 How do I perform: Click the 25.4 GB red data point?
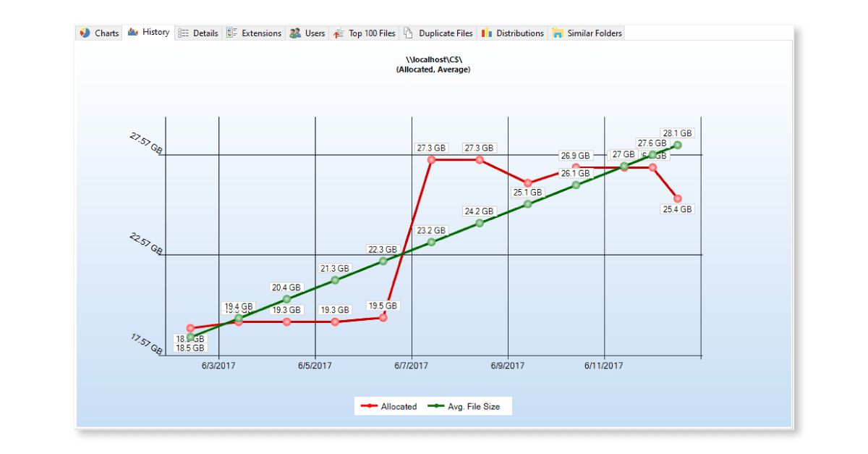[677, 198]
